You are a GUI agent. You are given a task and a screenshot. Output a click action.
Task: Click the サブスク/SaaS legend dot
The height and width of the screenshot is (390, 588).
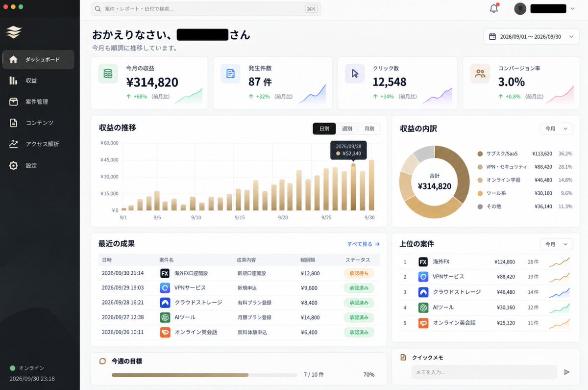coord(480,154)
